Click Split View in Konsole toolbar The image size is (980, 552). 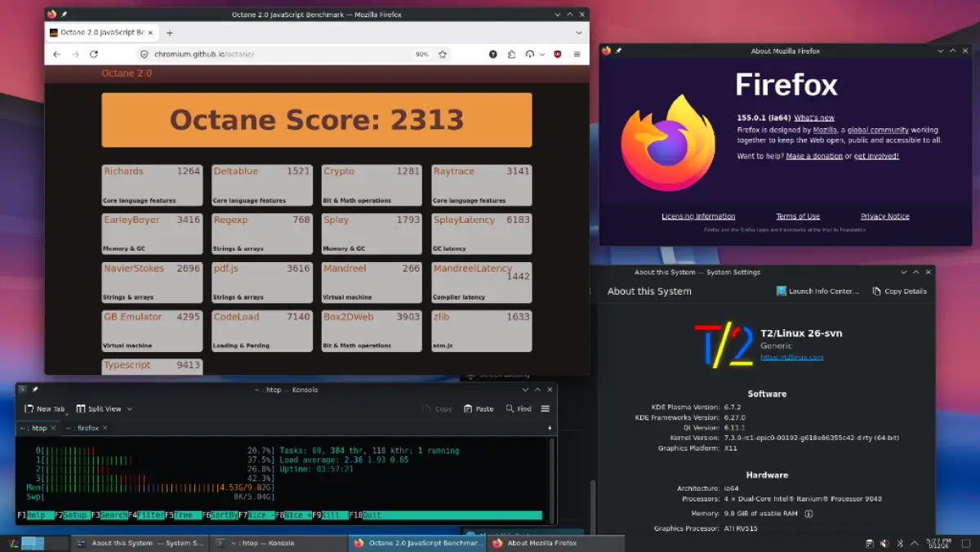pos(99,409)
